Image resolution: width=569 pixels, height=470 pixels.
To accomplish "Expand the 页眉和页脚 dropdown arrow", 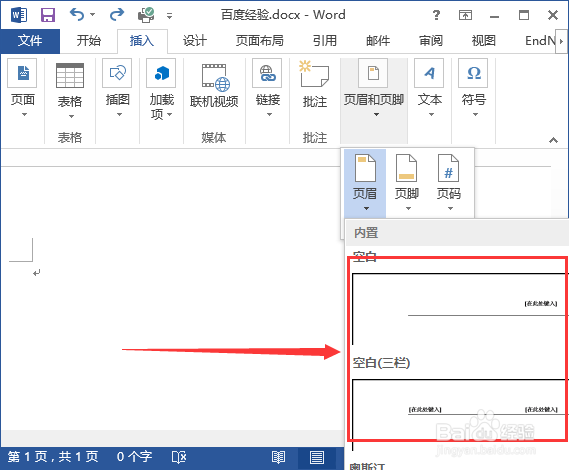I will pos(376,115).
